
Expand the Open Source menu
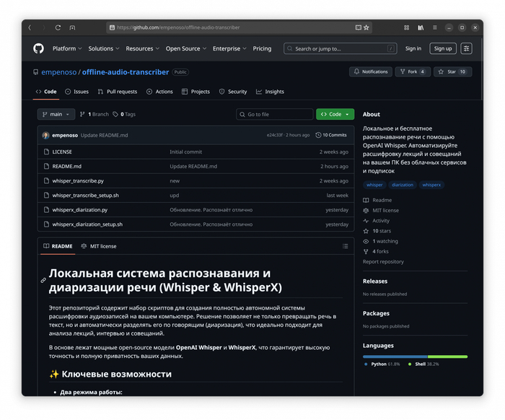185,48
